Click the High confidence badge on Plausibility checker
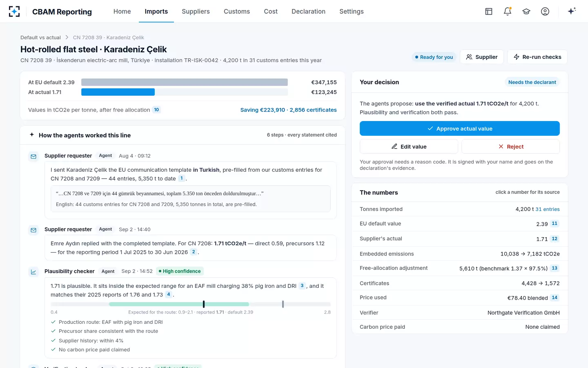The image size is (588, 368). (180, 271)
